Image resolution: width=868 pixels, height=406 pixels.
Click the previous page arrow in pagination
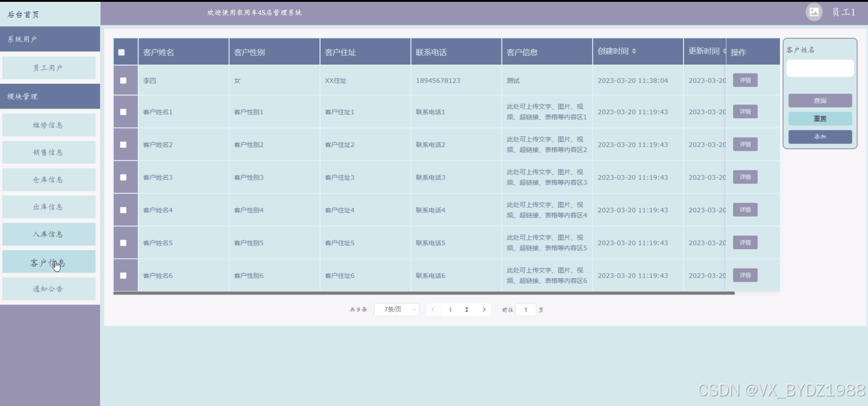[432, 309]
